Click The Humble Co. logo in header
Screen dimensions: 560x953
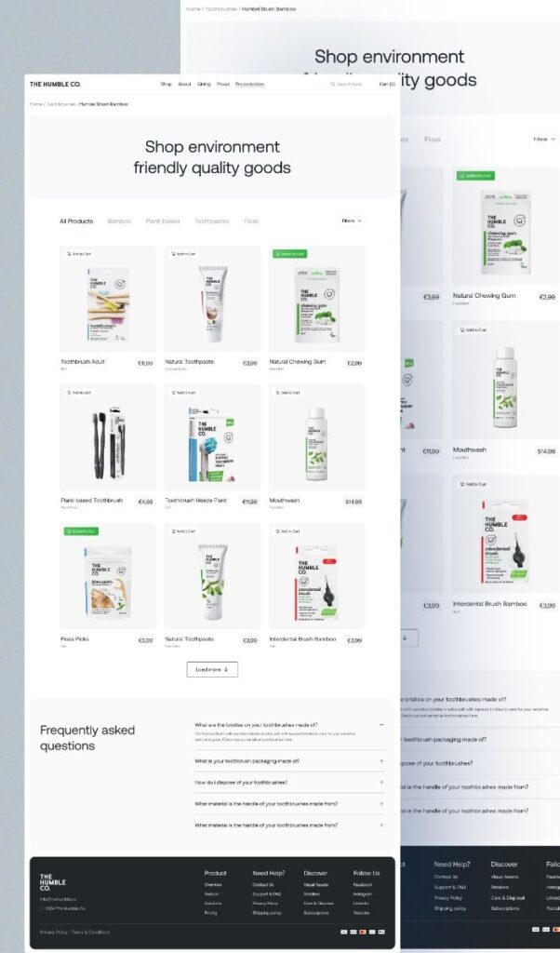coord(55,85)
